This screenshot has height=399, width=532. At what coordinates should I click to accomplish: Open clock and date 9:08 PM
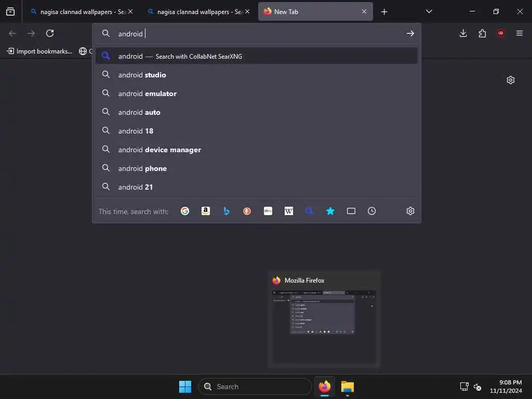tap(506, 387)
